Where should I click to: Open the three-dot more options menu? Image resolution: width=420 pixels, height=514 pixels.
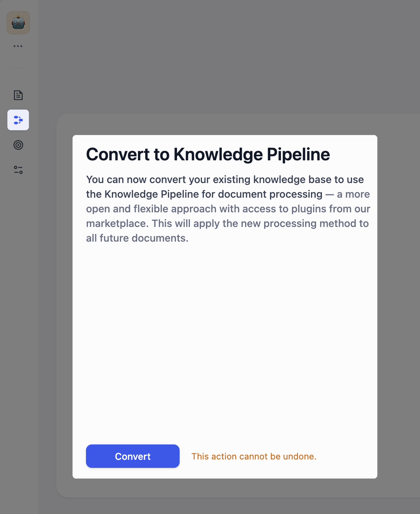(x=18, y=46)
